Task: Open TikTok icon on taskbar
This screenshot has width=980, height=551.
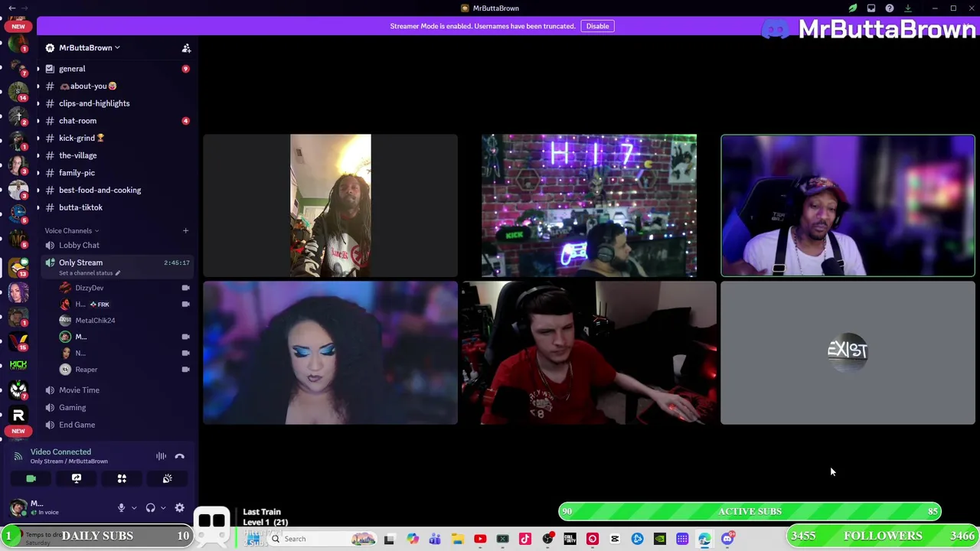Action: pos(525,539)
